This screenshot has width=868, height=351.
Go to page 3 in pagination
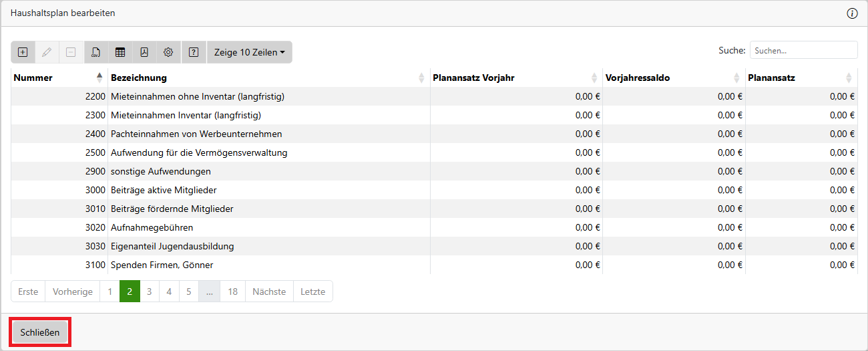(x=150, y=291)
